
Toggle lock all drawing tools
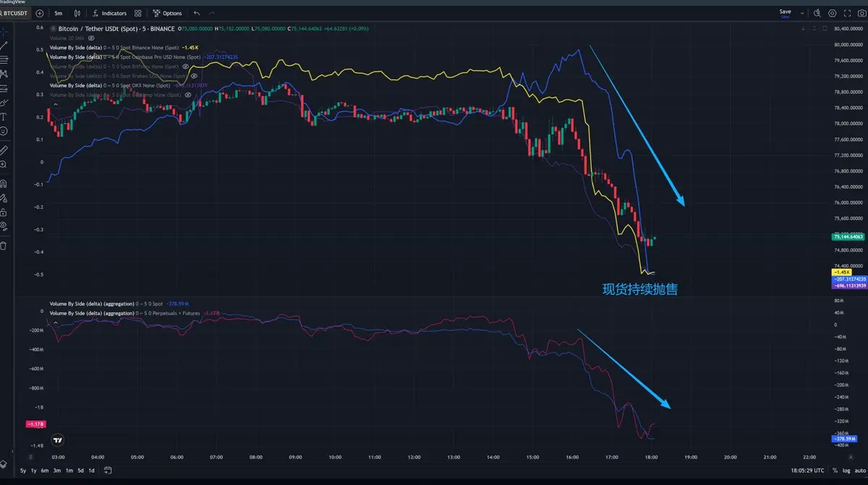(4, 213)
